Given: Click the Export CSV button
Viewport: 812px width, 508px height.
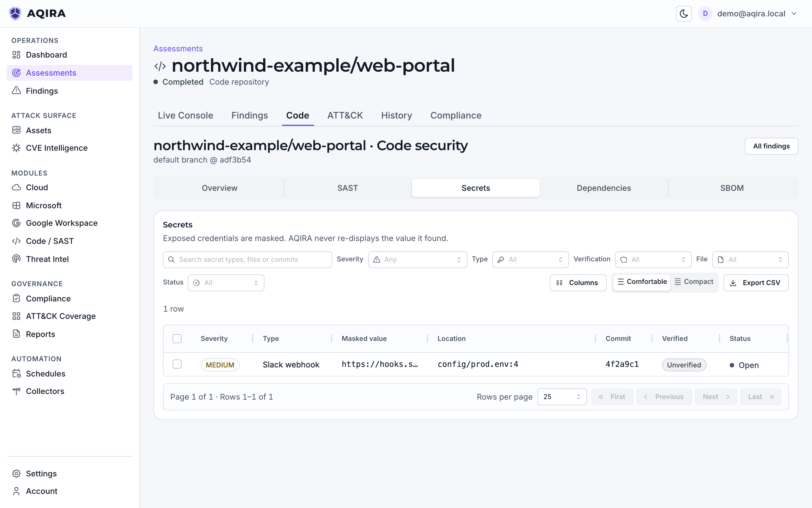Looking at the screenshot, I should [x=756, y=283].
